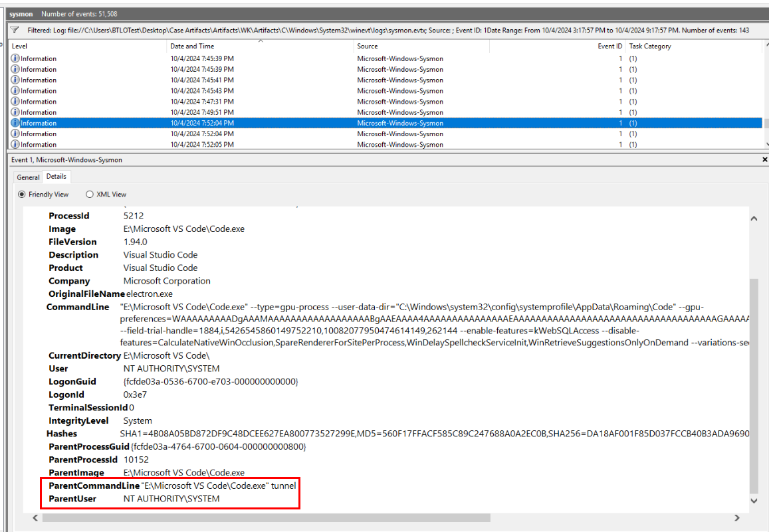Close the Event 1 details pane
The image size is (769, 532).
[x=764, y=160]
